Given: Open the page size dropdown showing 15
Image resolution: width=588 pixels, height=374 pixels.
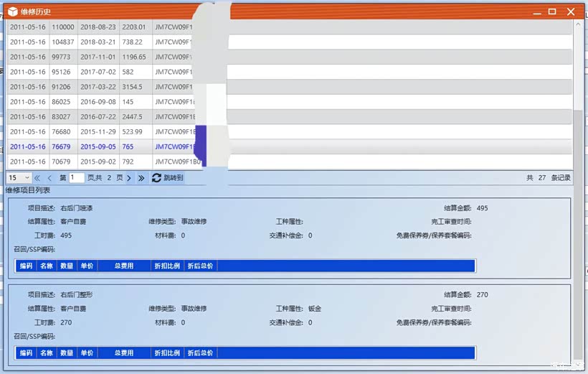Looking at the screenshot, I should (19, 177).
